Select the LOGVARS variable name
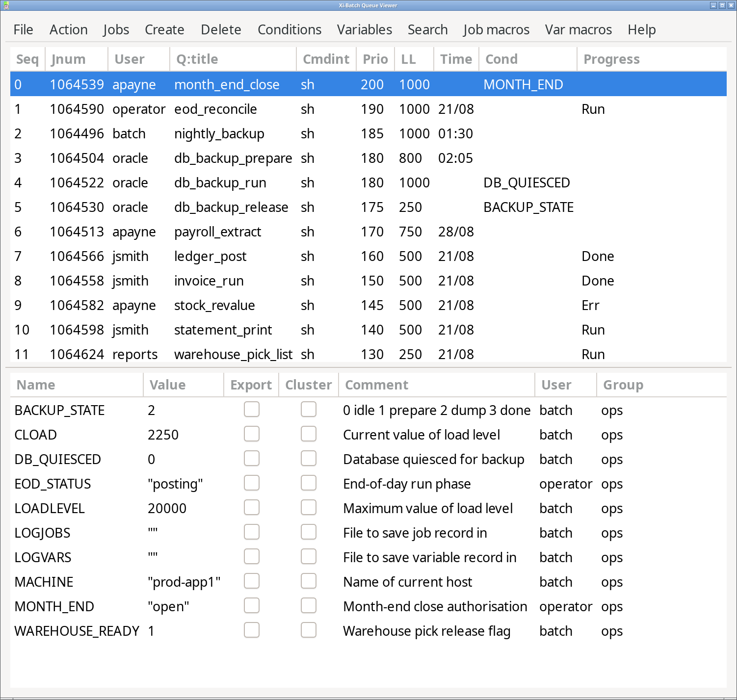This screenshot has height=700, width=737. (43, 557)
